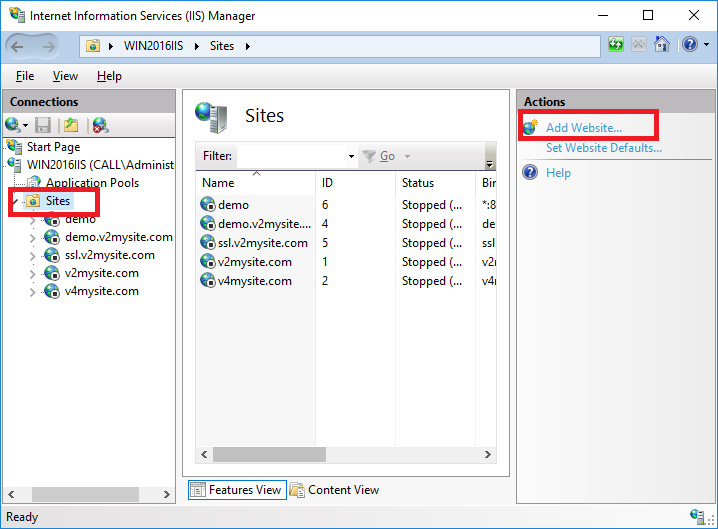Switch to Content View tab
The height and width of the screenshot is (529, 718).
pyautogui.click(x=335, y=490)
